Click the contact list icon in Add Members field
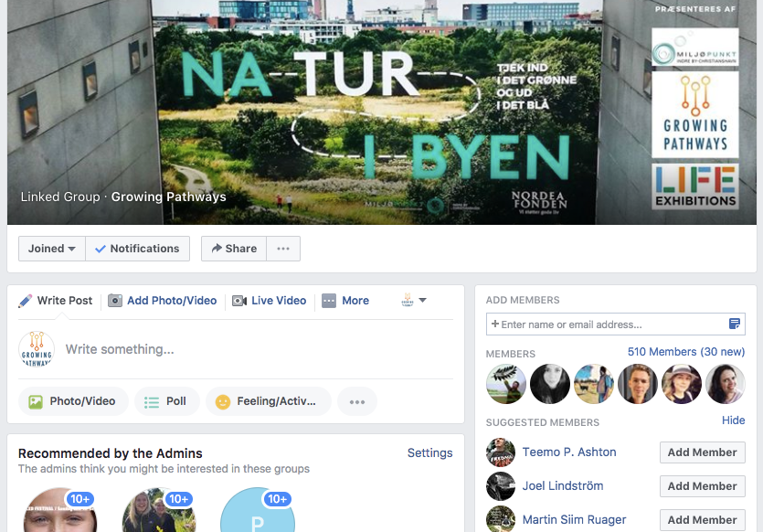The height and width of the screenshot is (532, 763). (x=735, y=324)
